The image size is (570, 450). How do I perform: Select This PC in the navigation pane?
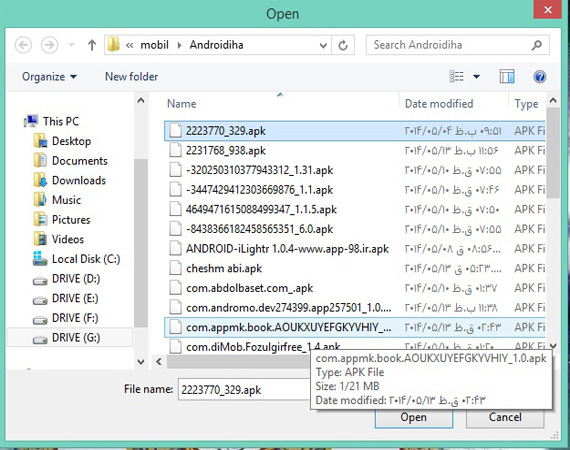pyautogui.click(x=52, y=121)
